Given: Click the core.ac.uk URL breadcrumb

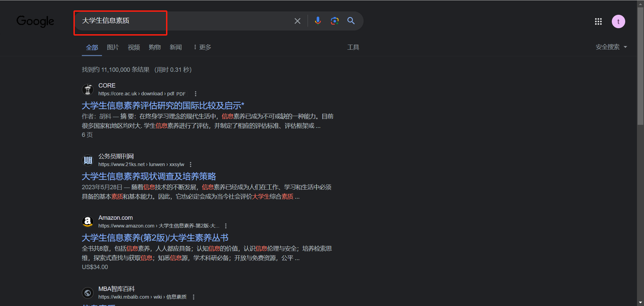Looking at the screenshot, I should (137, 94).
